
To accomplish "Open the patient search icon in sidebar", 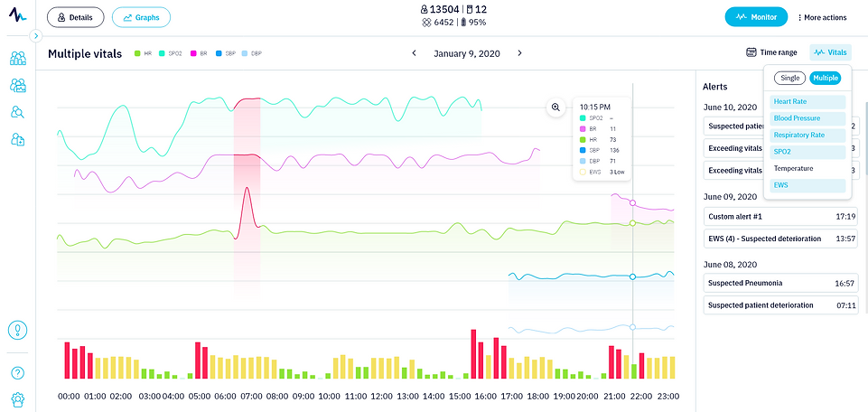I will tap(18, 112).
